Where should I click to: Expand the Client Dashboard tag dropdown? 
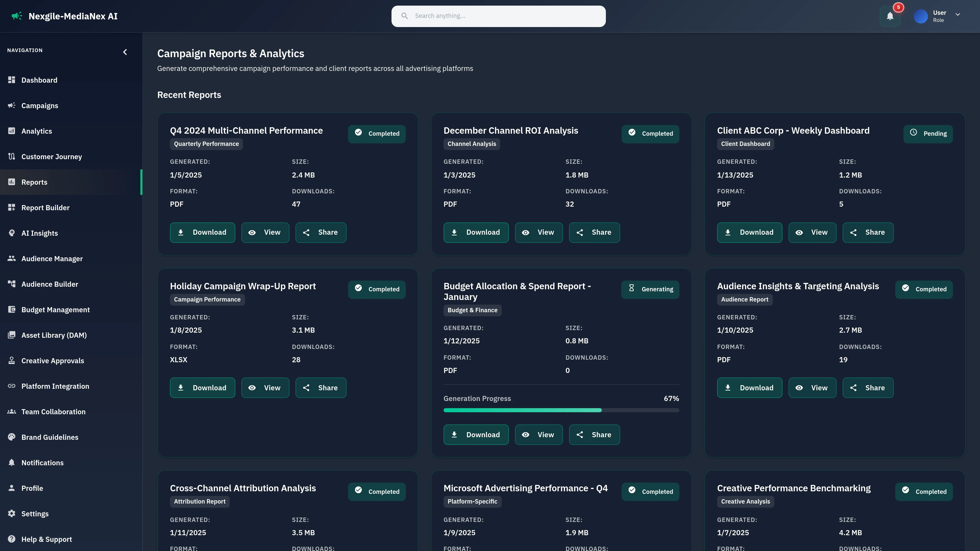pos(745,144)
